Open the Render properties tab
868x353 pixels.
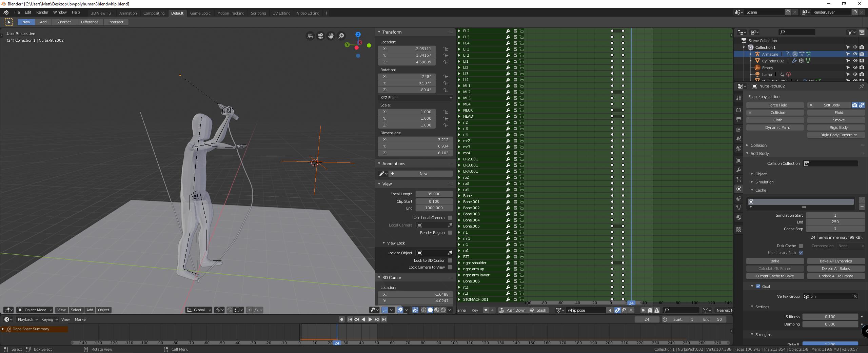739,110
